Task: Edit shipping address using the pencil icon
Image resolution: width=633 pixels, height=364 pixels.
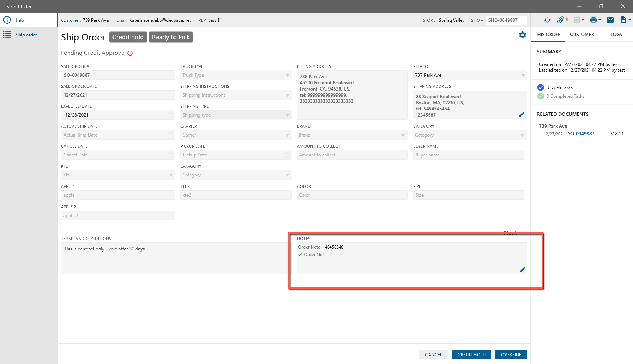Action: 521,115
